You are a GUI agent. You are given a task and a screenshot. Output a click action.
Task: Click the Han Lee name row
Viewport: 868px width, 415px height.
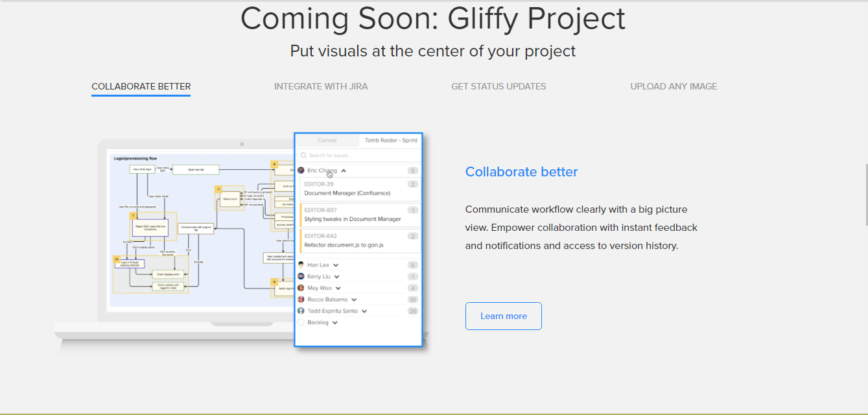tap(358, 265)
